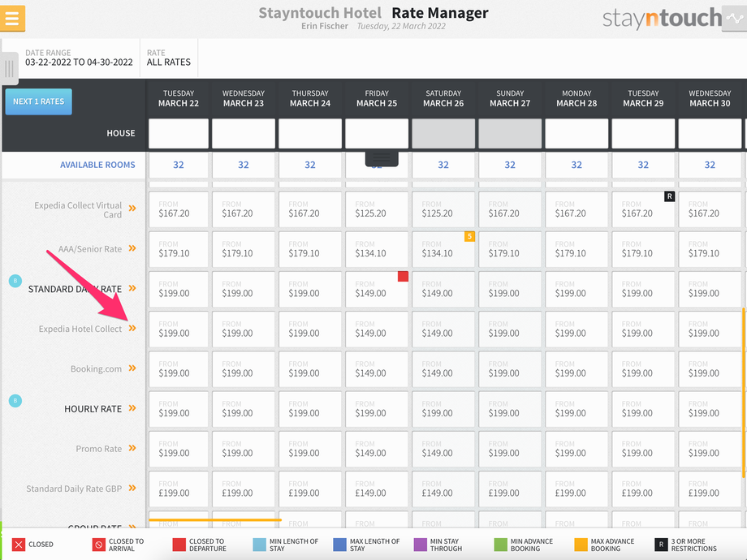Open Expedia Collect Virtual Card $167.20 March 22

[179, 209]
